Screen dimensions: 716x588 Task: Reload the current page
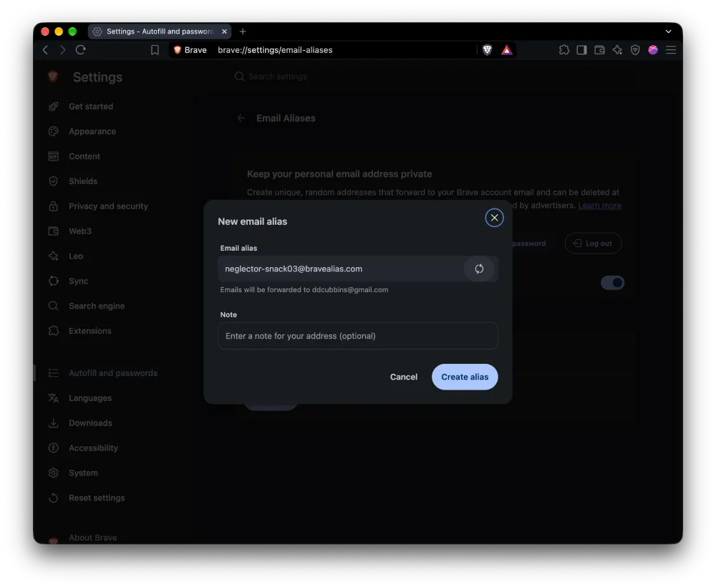click(x=81, y=50)
